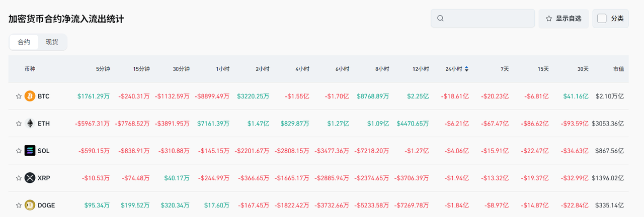Click the Bitcoin coin icon
The image size is (644, 217).
[30, 96]
